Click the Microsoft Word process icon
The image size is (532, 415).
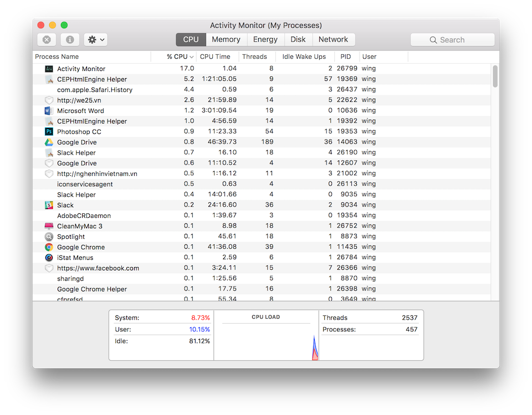49,111
